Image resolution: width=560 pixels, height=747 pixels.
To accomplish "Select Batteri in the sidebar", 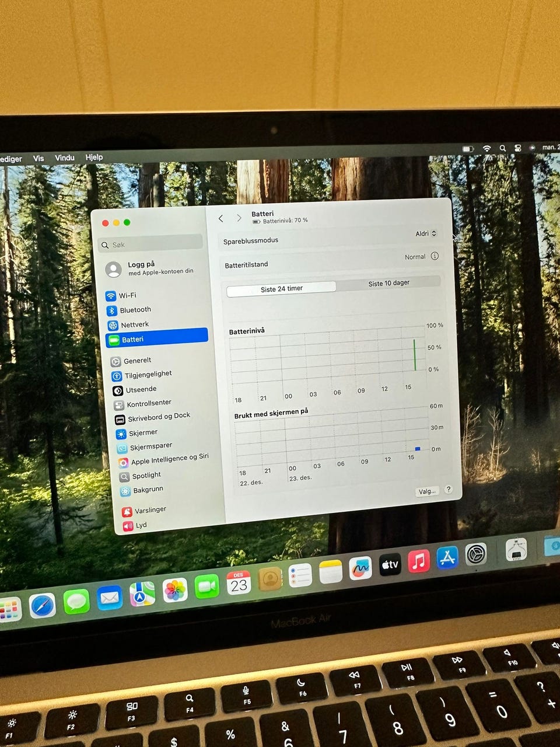I will coord(156,338).
